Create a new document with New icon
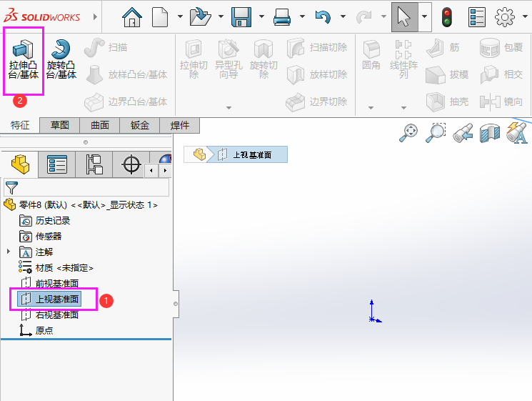 (x=160, y=16)
